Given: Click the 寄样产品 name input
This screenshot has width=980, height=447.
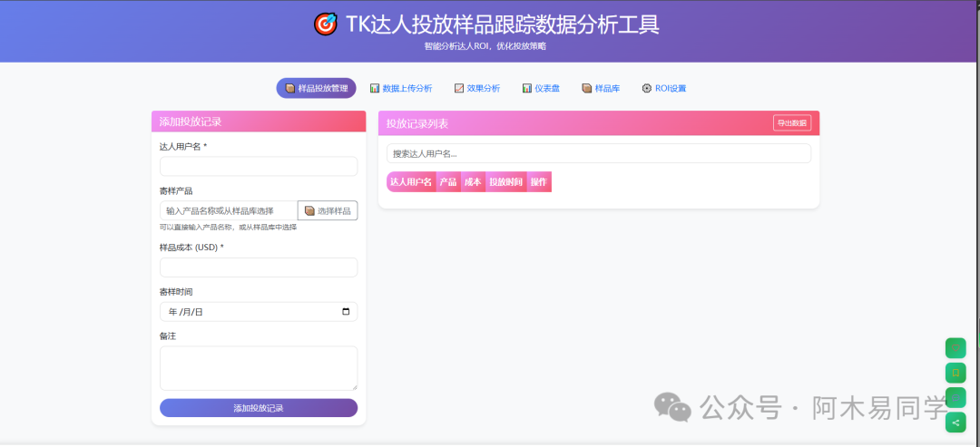Looking at the screenshot, I should pyautogui.click(x=229, y=211).
